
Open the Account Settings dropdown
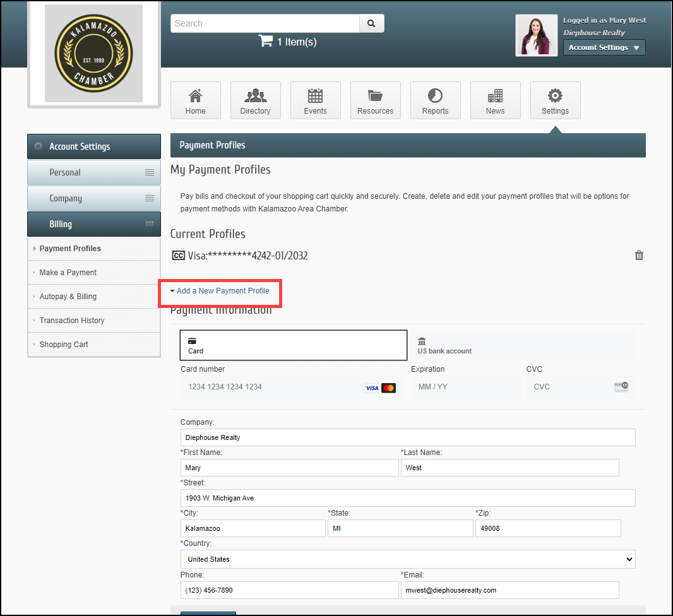click(x=604, y=47)
